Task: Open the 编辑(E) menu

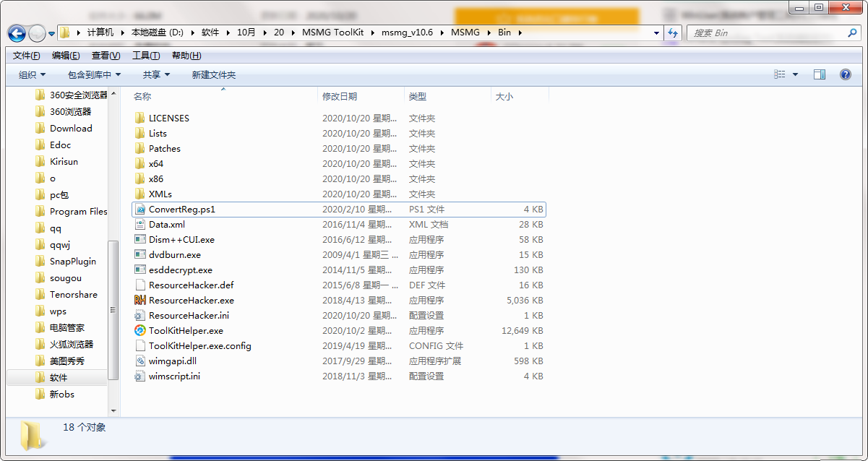Action: pos(66,56)
